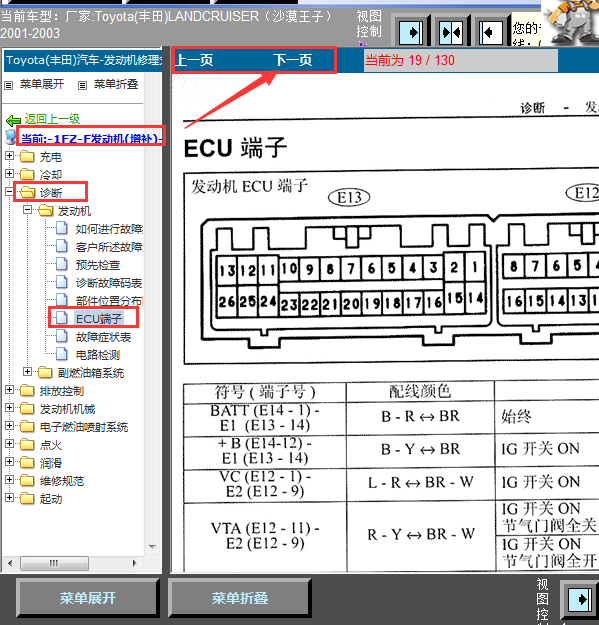Click the tree panel scroll left arrow
This screenshot has height=625, width=599.
pos(10,563)
